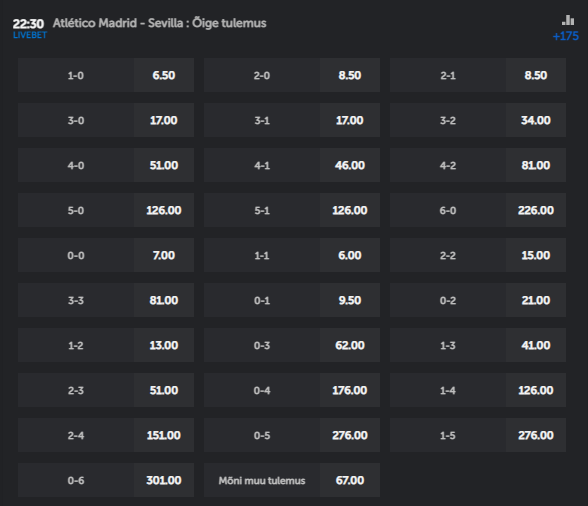Choose the Mõni muu tulemus option at 67.00
The height and width of the screenshot is (506, 588).
click(x=292, y=480)
